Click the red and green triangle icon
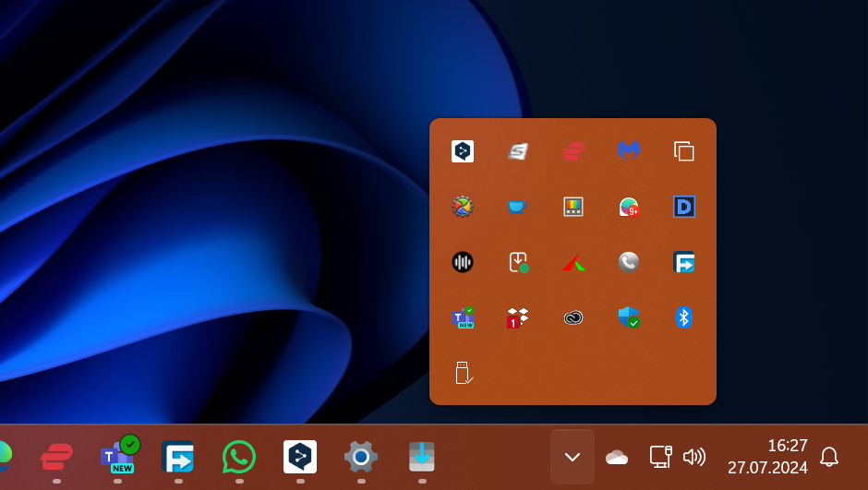The height and width of the screenshot is (490, 868). point(573,262)
